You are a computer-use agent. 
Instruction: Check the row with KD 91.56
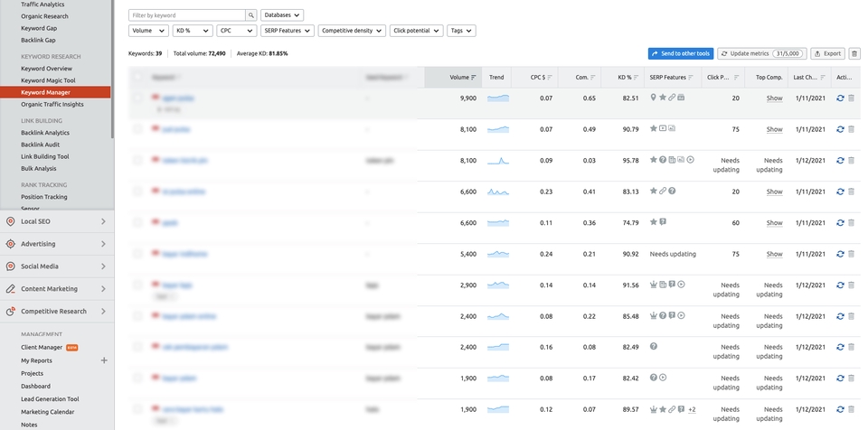click(137, 285)
